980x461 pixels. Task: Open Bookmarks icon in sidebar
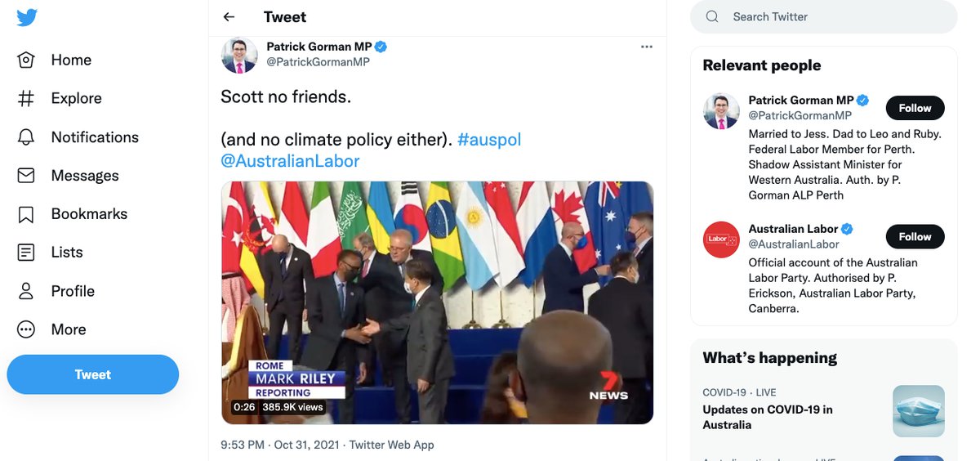[x=26, y=214]
